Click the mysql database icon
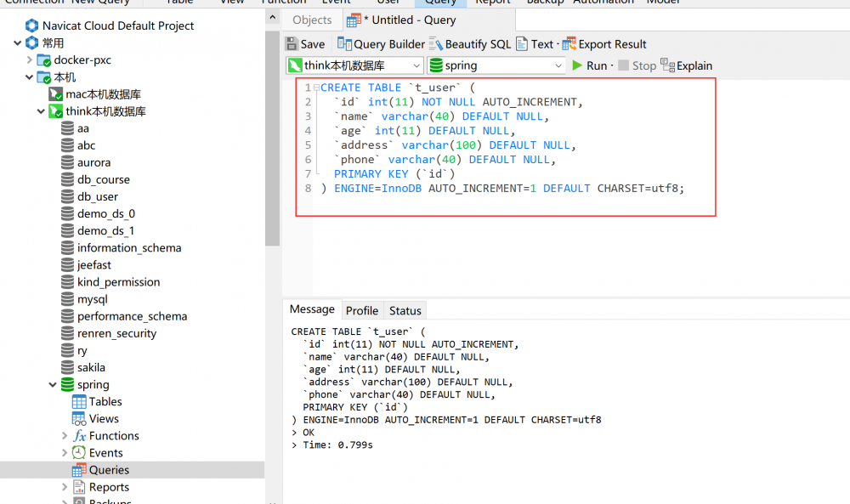Screen dimensions: 850x504 (67, 299)
